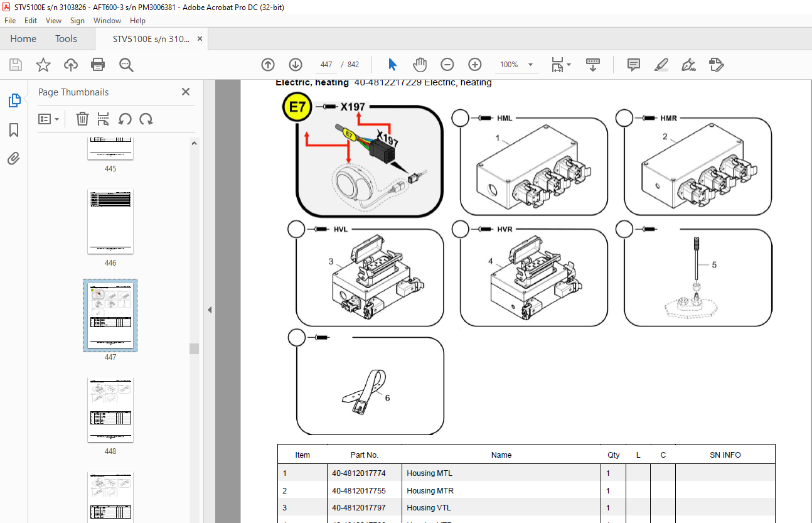Open the sign document pen tool

pyautogui.click(x=689, y=65)
